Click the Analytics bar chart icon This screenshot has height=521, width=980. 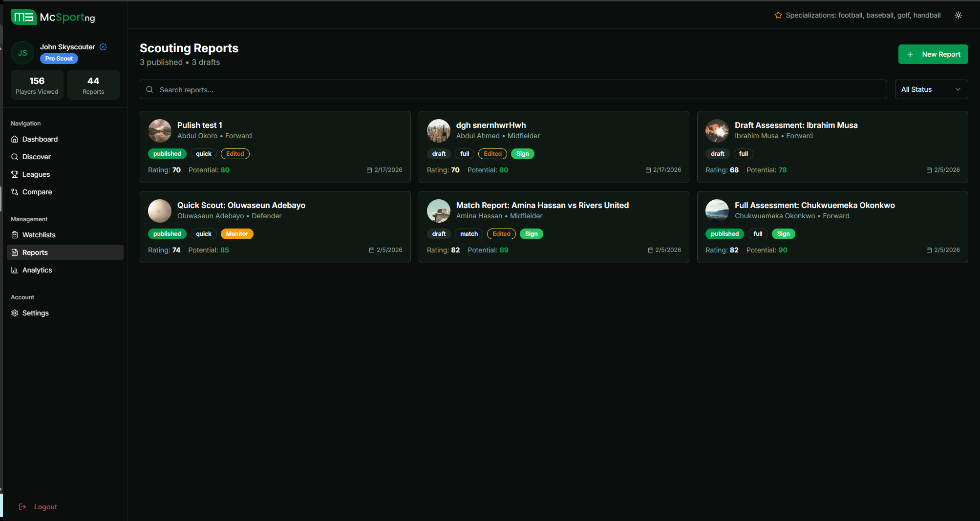[15, 270]
